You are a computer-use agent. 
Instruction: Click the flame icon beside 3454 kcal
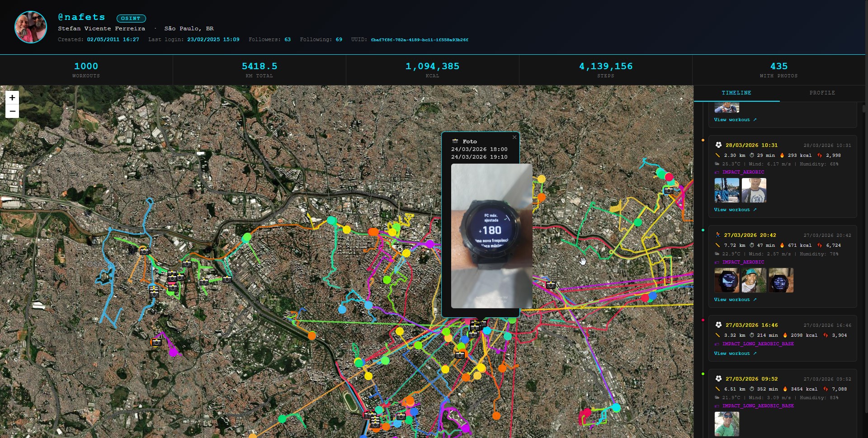785,389
